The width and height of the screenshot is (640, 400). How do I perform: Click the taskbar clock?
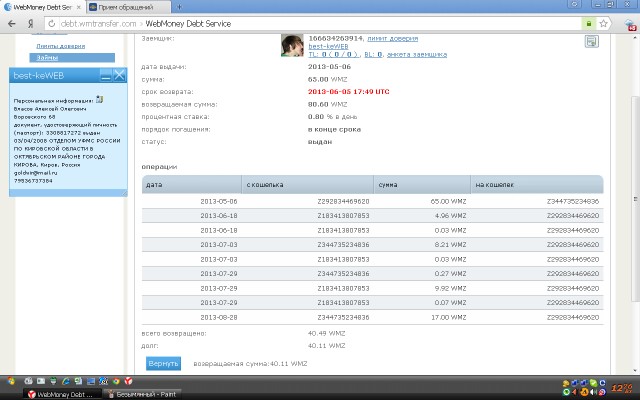point(622,388)
